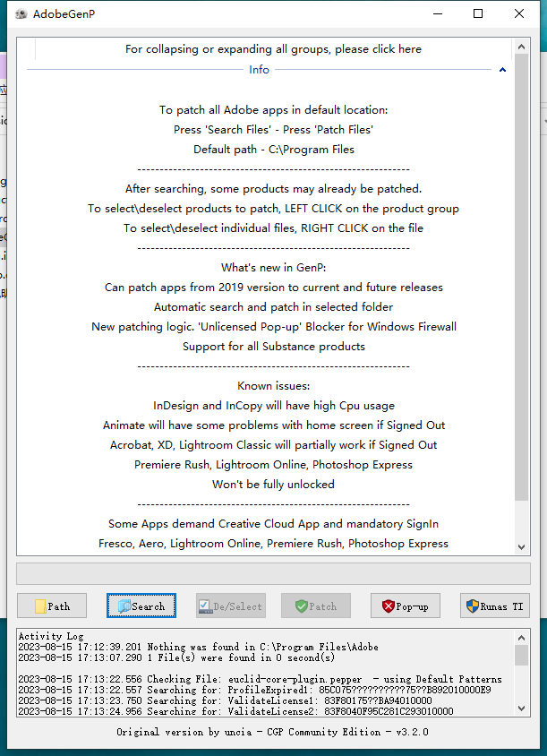
Task: Click the Info group header label
Action: 259,70
